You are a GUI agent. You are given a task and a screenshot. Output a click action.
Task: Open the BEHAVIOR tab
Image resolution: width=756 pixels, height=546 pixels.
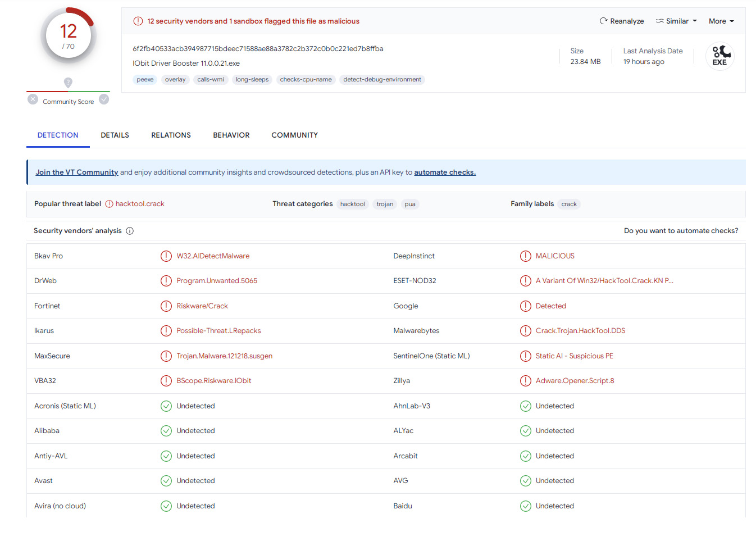pyautogui.click(x=231, y=135)
